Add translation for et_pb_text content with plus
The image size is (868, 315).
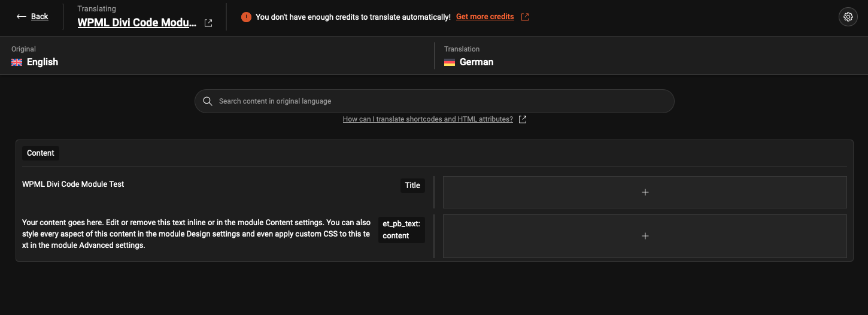[x=645, y=236]
